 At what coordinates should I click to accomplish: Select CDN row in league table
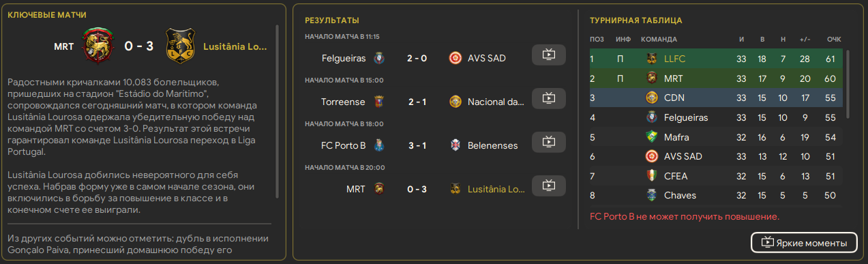(716, 98)
